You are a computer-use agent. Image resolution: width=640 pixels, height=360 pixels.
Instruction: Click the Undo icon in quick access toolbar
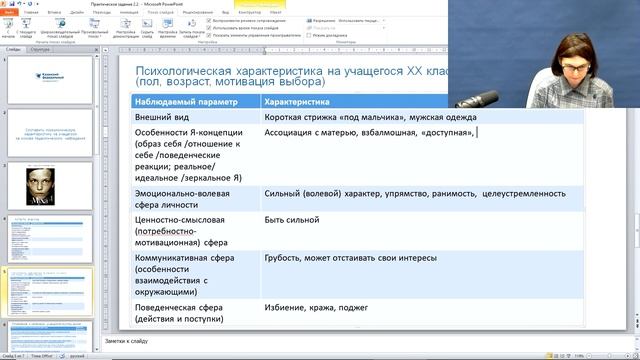tap(19, 4)
